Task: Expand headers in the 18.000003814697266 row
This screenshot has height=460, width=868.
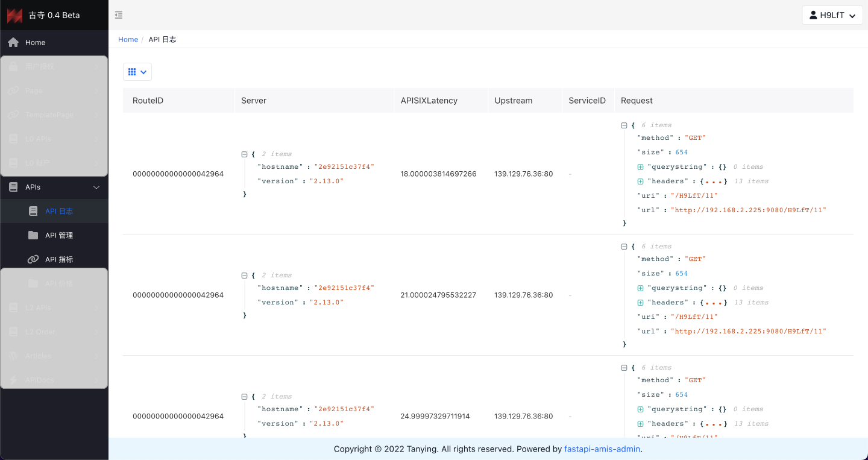Action: 640,181
